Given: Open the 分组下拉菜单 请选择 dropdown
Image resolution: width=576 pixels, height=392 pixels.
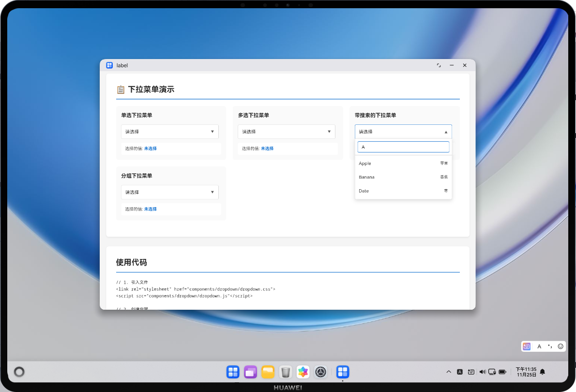Looking at the screenshot, I should pos(169,192).
